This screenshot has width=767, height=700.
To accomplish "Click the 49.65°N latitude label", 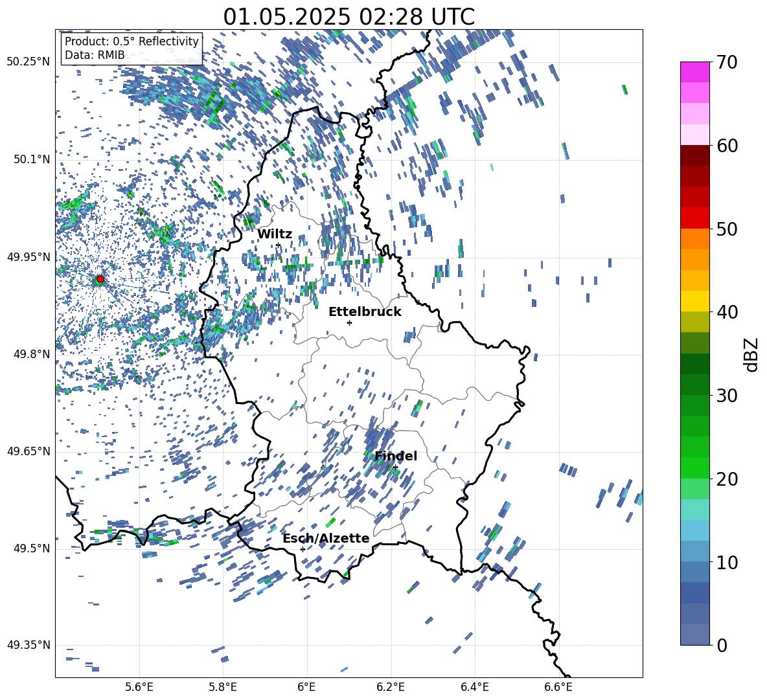I will pos(29,451).
